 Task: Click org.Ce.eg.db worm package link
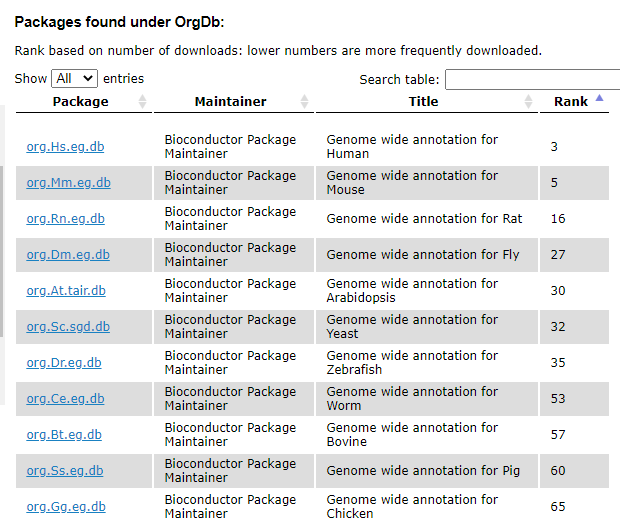[x=65, y=399]
